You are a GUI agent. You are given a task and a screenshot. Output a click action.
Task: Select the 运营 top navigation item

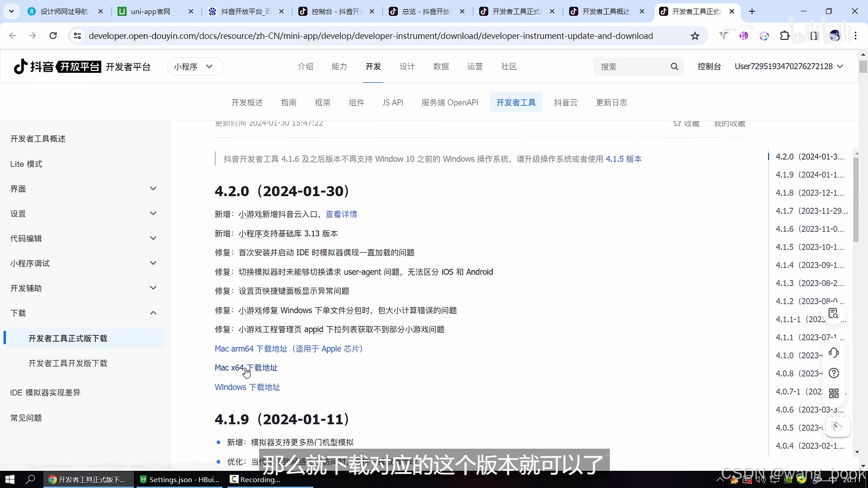point(475,66)
